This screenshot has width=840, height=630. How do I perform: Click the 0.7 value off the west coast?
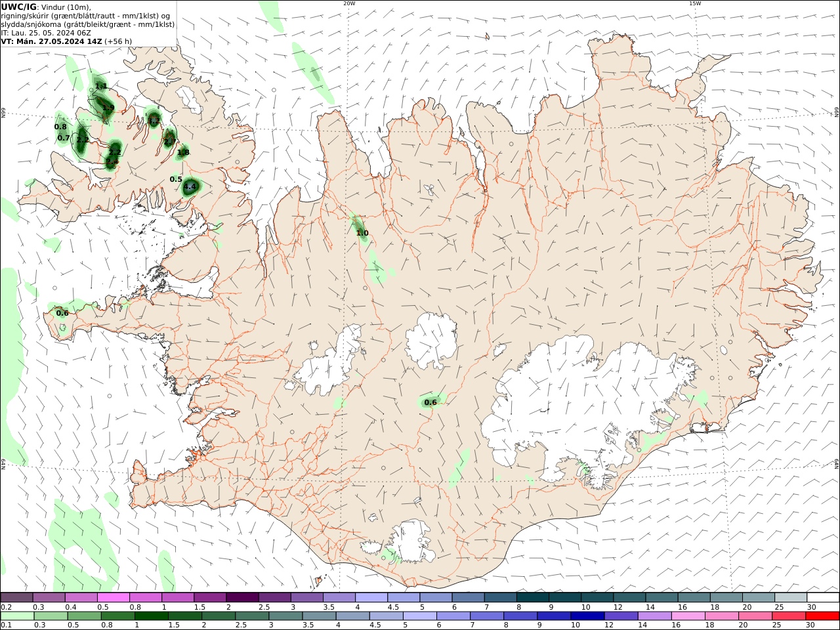pyautogui.click(x=64, y=138)
